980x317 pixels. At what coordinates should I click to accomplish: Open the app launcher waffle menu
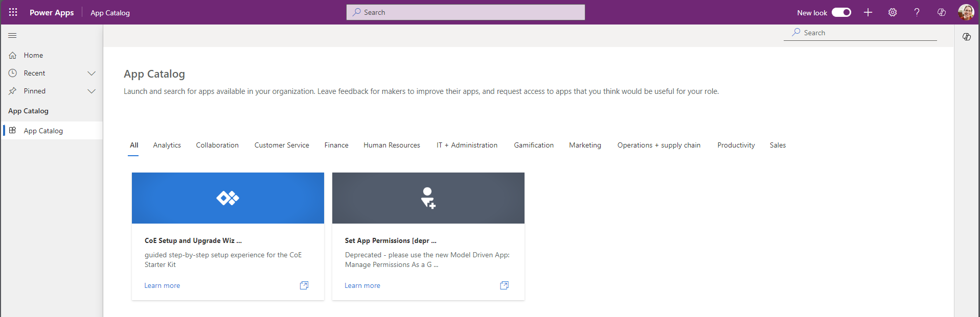point(13,12)
